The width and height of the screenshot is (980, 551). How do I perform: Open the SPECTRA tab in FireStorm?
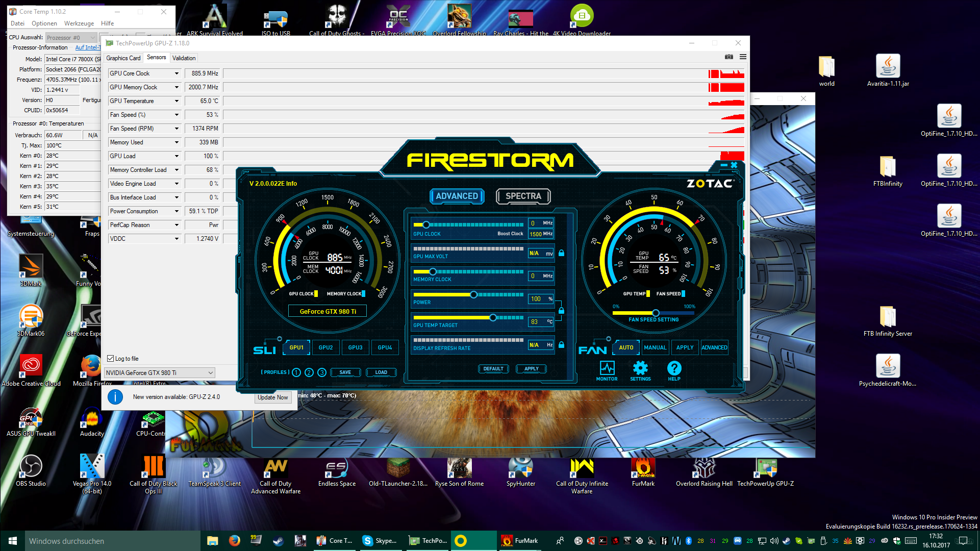(523, 196)
